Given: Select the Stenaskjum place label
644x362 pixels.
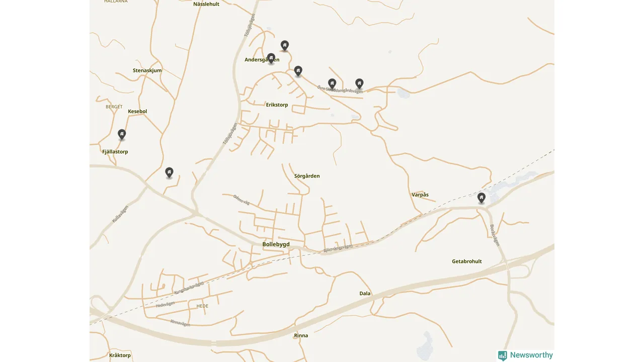Looking at the screenshot, I should [x=147, y=70].
